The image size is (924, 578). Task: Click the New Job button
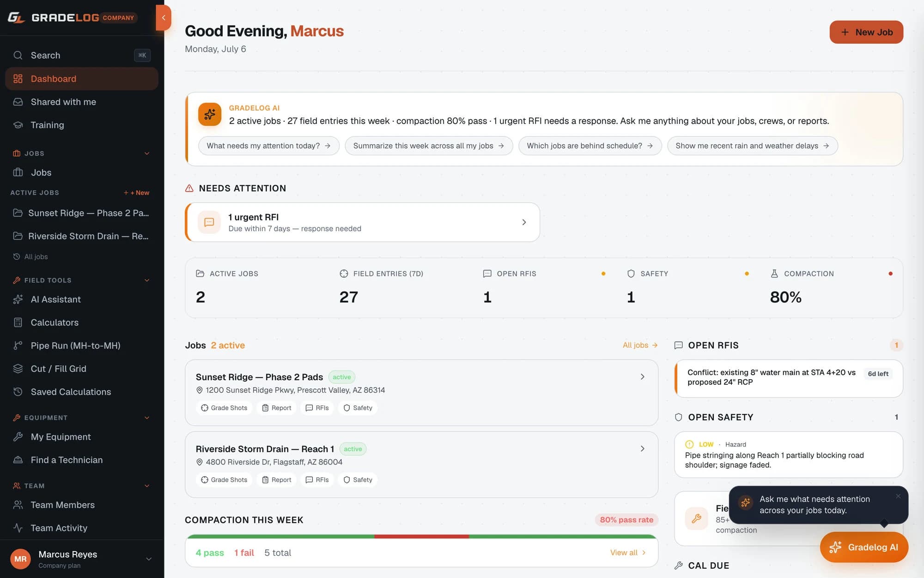coord(866,32)
